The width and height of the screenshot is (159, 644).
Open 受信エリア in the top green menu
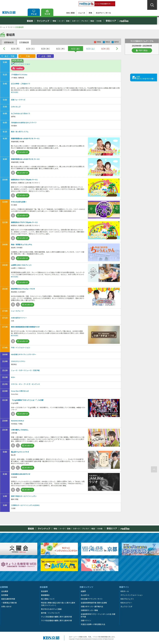[x=111, y=21]
